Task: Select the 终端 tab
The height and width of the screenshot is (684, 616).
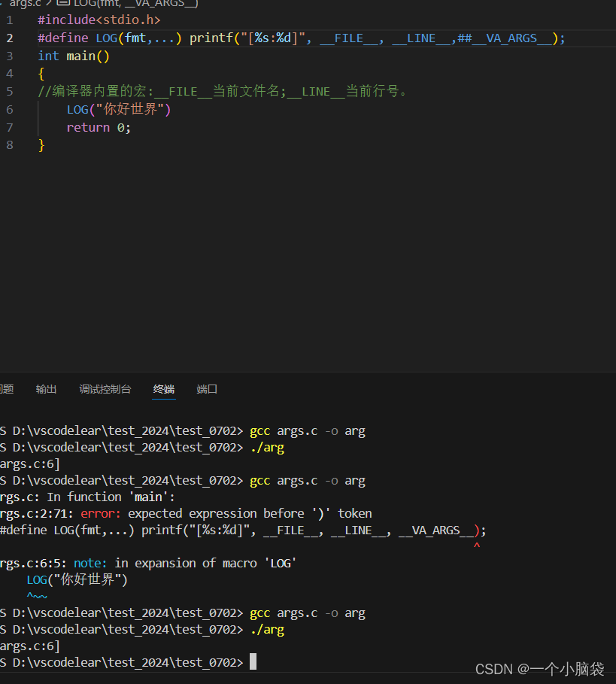Action: tap(164, 389)
